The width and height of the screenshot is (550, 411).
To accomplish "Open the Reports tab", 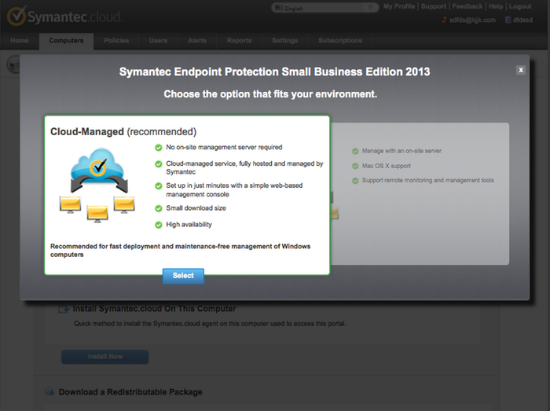I will pos(239,41).
